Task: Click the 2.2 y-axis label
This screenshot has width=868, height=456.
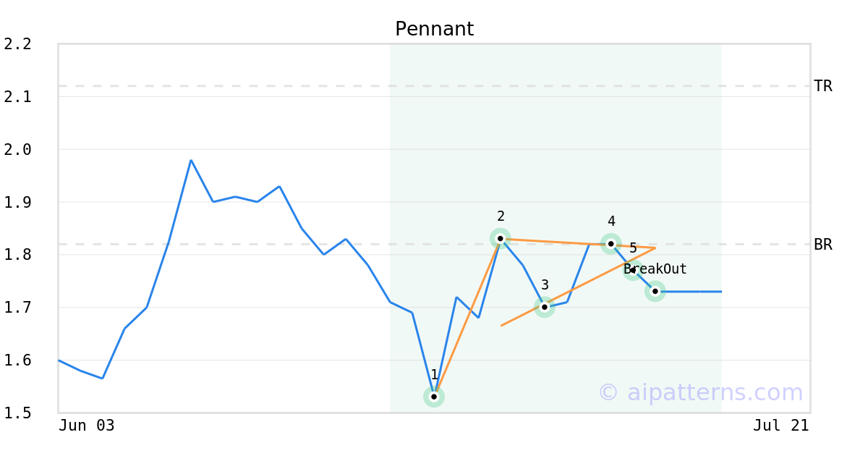Action: pos(17,44)
